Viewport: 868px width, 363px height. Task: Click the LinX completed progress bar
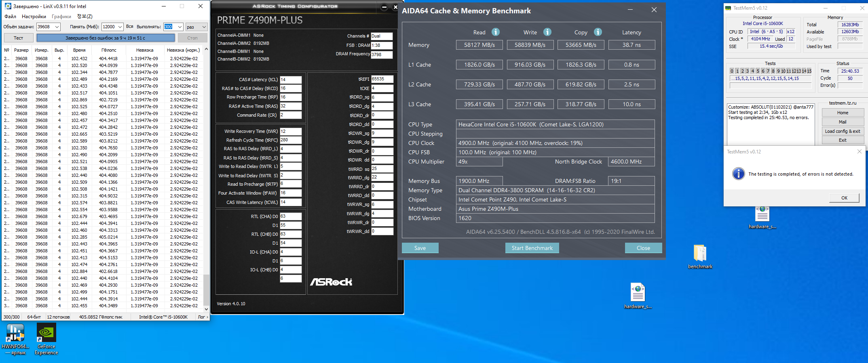pos(106,38)
